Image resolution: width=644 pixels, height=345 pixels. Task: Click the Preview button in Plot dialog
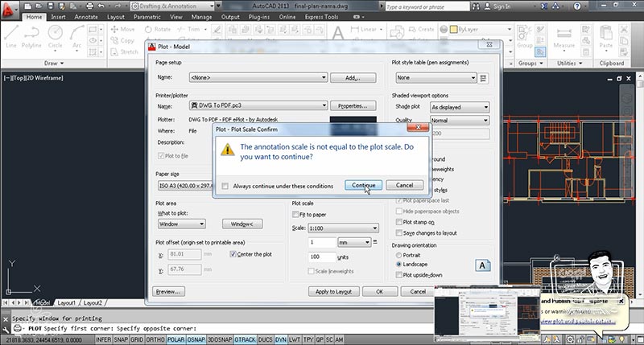pyautogui.click(x=168, y=292)
